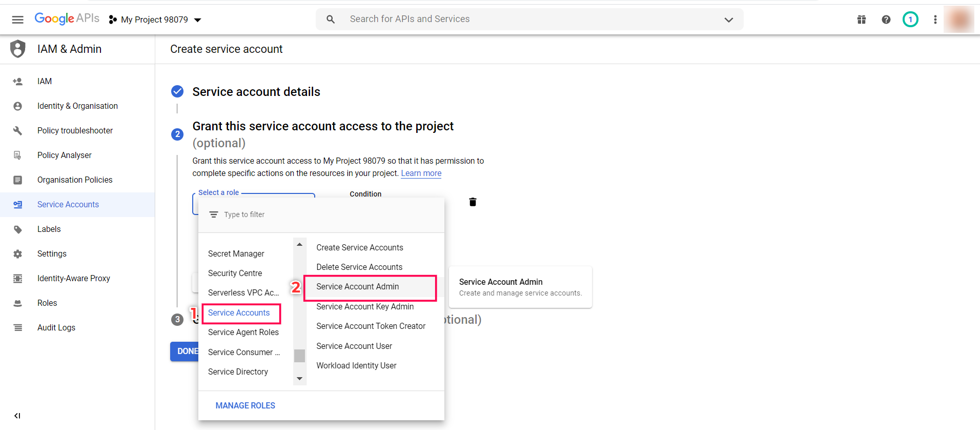Collapse sidebar with the bottom arrow icon

(17, 416)
